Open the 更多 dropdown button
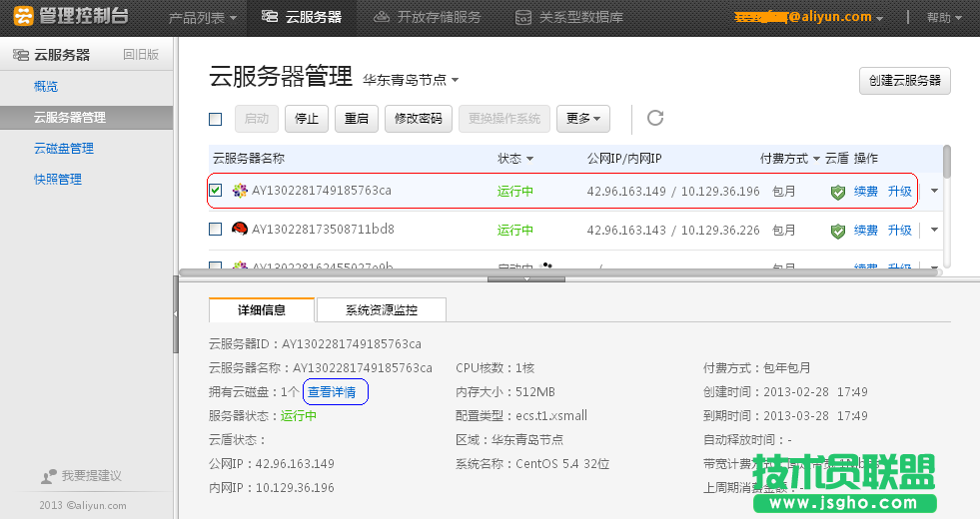 (x=583, y=119)
